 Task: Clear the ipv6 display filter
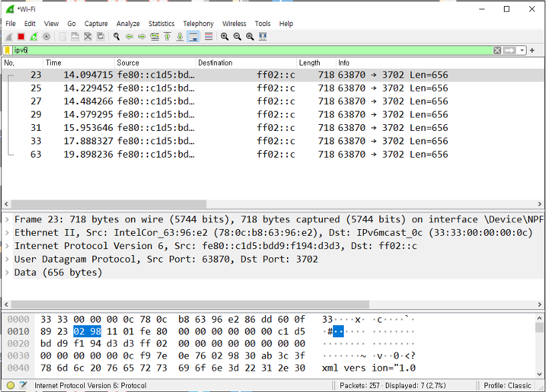(x=497, y=51)
